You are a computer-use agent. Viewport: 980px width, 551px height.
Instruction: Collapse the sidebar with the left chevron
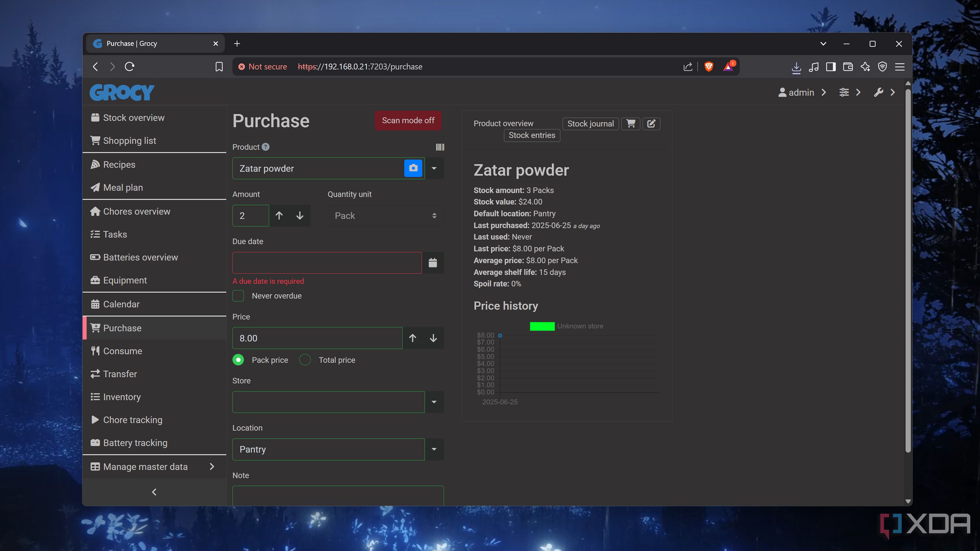pos(154,492)
